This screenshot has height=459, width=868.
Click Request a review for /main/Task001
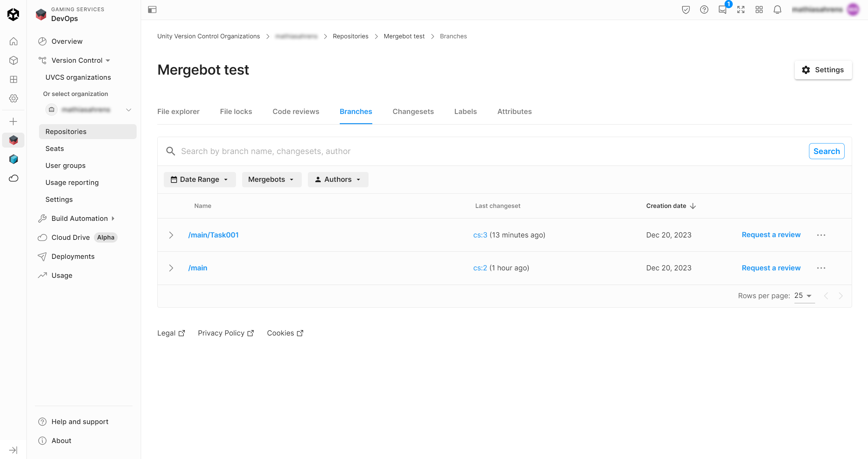(771, 235)
